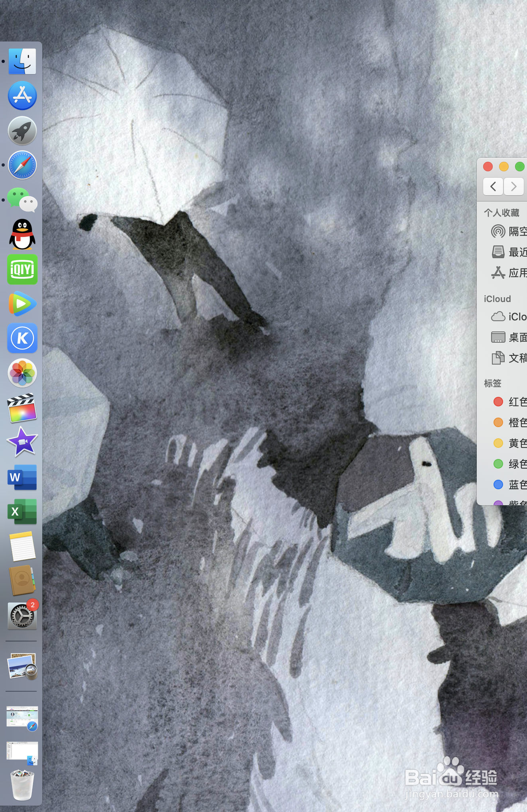Close the Finder window with red button

click(x=488, y=167)
